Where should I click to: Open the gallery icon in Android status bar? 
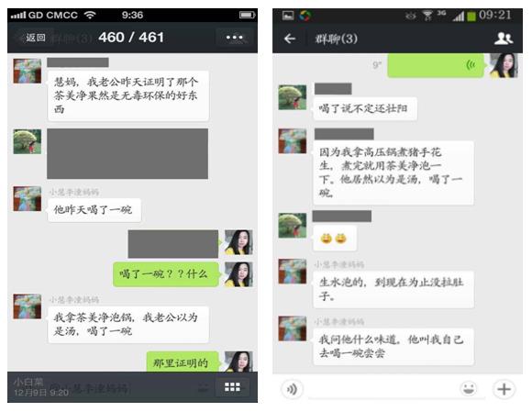pos(288,16)
